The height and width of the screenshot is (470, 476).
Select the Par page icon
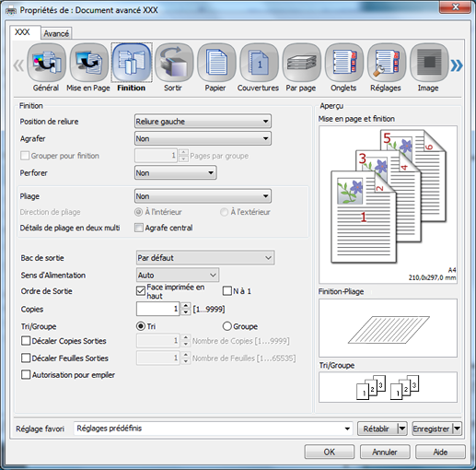301,63
